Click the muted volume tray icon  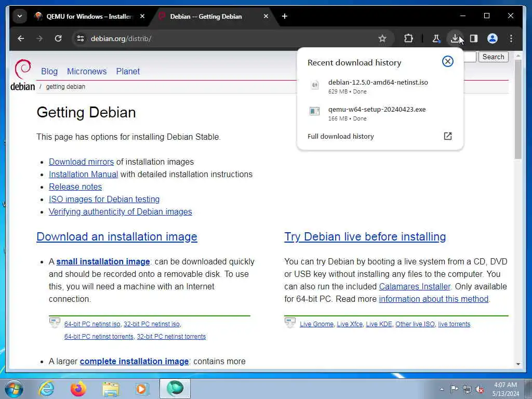(480, 389)
